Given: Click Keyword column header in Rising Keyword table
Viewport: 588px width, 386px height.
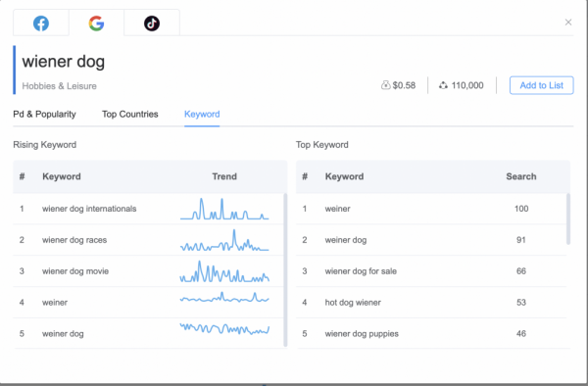Looking at the screenshot, I should pos(62,176).
